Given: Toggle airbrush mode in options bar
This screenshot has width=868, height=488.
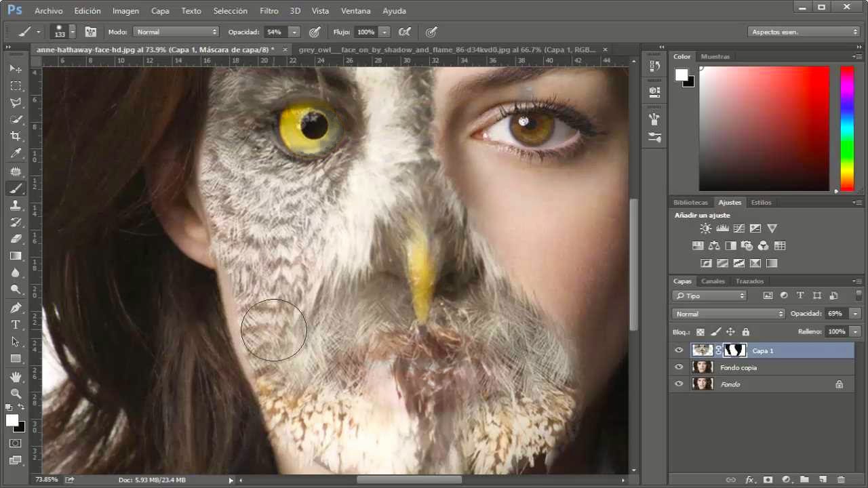Looking at the screenshot, I should [405, 32].
